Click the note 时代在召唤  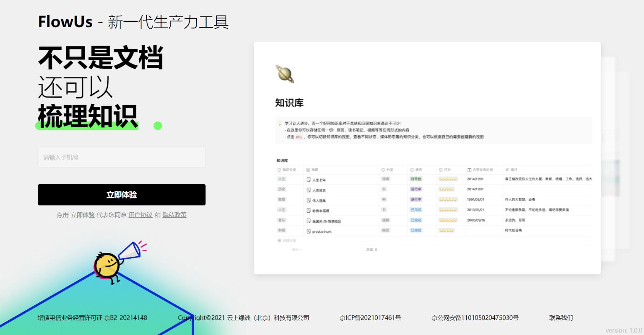click(x=513, y=230)
